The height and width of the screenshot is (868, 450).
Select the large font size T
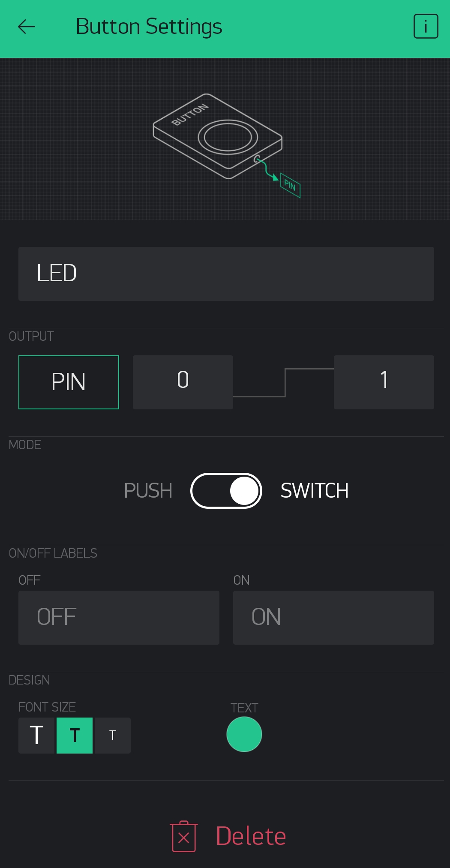[36, 736]
